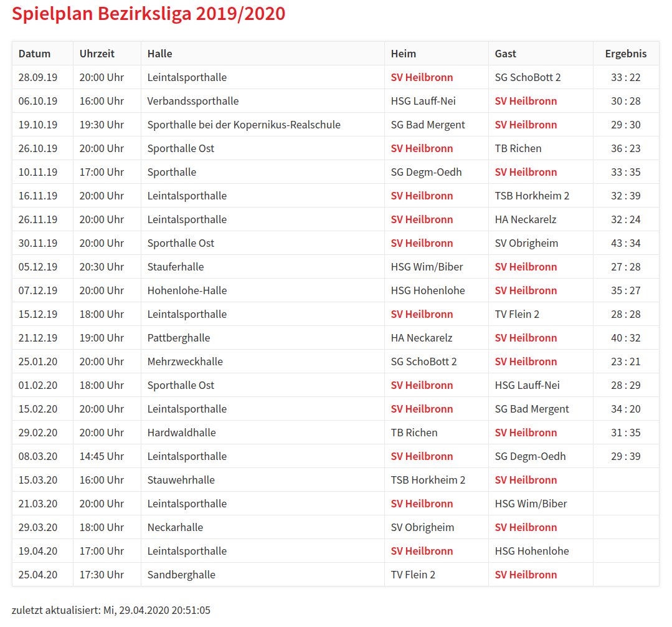This screenshot has height=627, width=672.
Task: Click the zuletzt aktualisiert timestamp line
Action: pyautogui.click(x=111, y=610)
